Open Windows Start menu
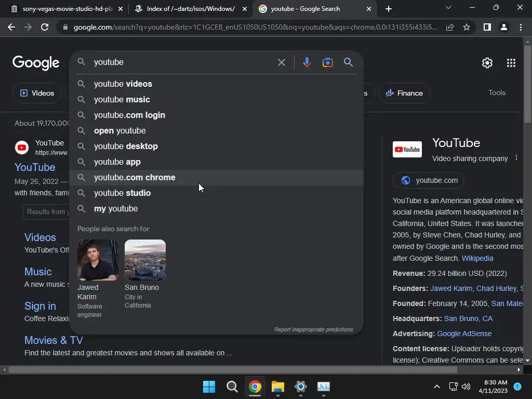This screenshot has height=399, width=532. [209, 387]
